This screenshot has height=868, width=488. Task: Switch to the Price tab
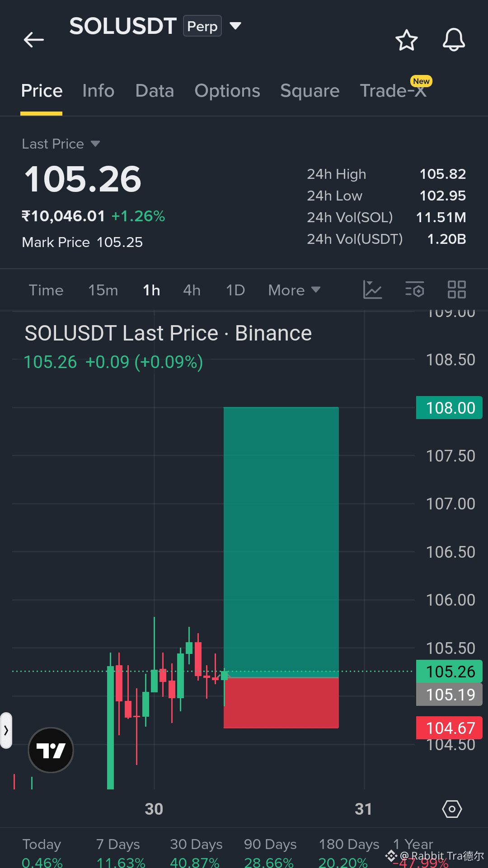pos(42,91)
